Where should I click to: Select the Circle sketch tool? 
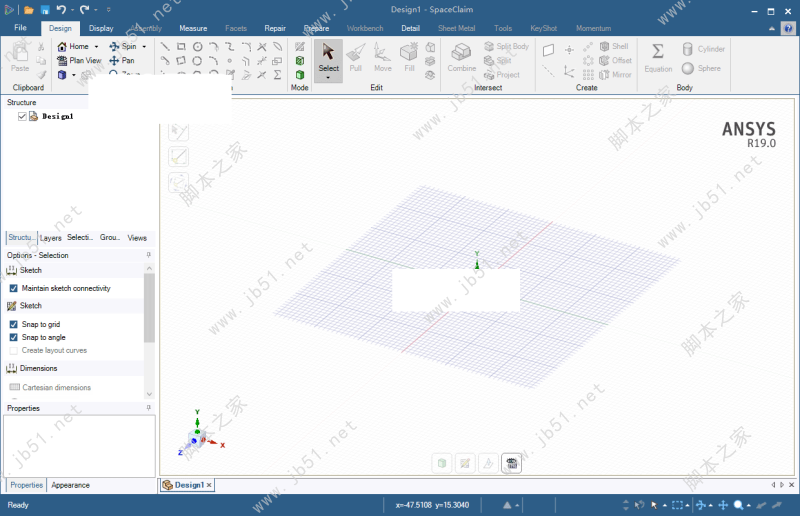pyautogui.click(x=197, y=46)
